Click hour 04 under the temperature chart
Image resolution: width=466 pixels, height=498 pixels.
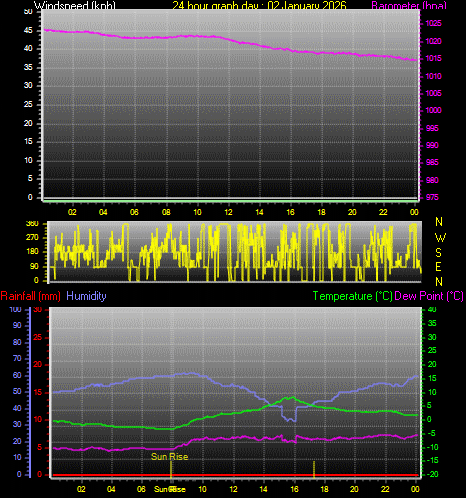111,489
